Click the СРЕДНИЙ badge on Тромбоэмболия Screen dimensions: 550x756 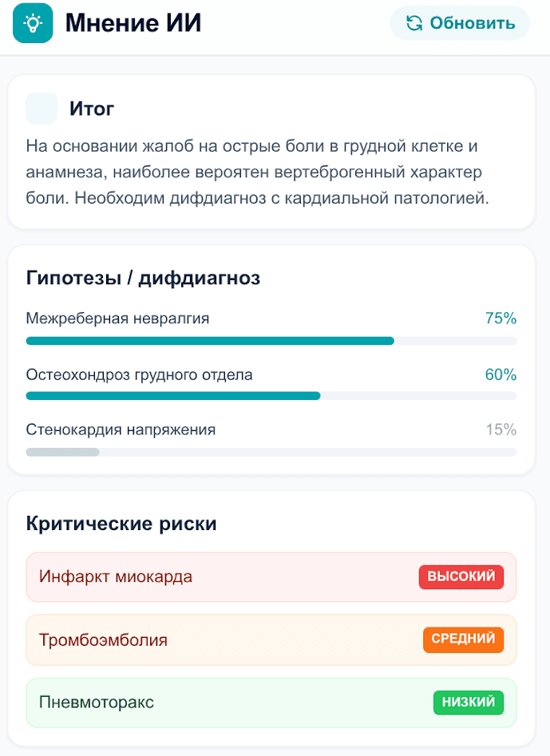tap(463, 639)
